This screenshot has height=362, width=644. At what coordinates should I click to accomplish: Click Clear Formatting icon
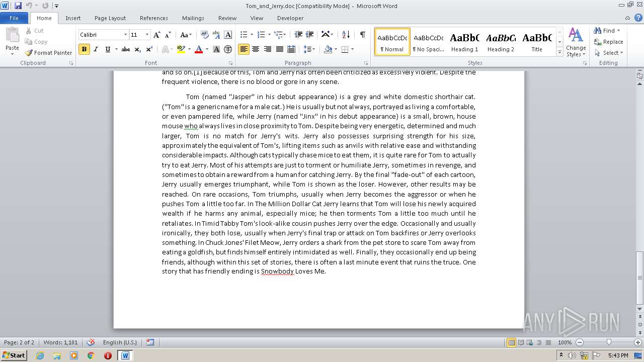204,35
